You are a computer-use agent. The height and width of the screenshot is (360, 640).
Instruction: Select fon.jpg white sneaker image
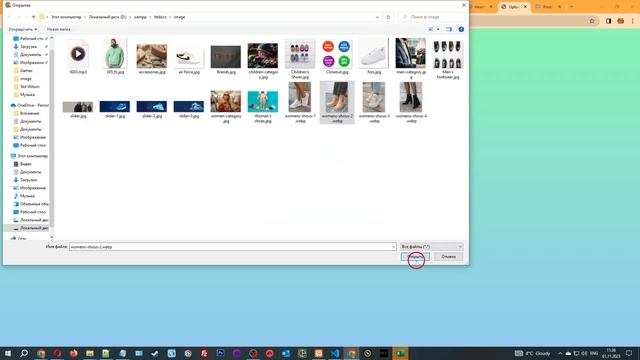[374, 57]
